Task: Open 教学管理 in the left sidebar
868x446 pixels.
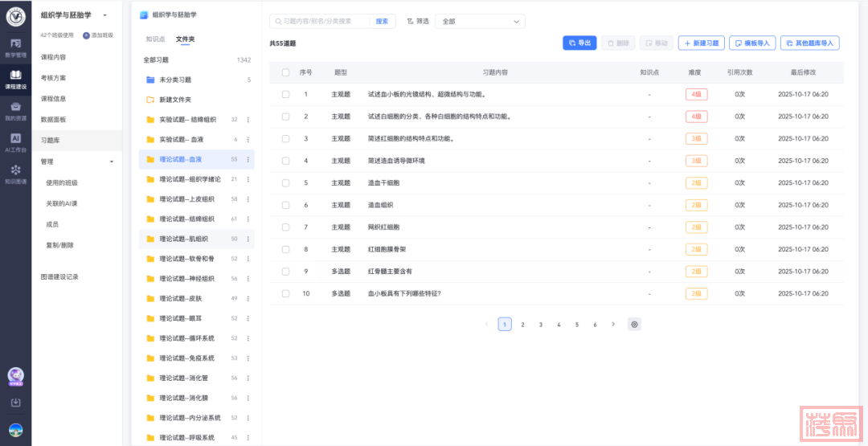Action: (x=15, y=47)
